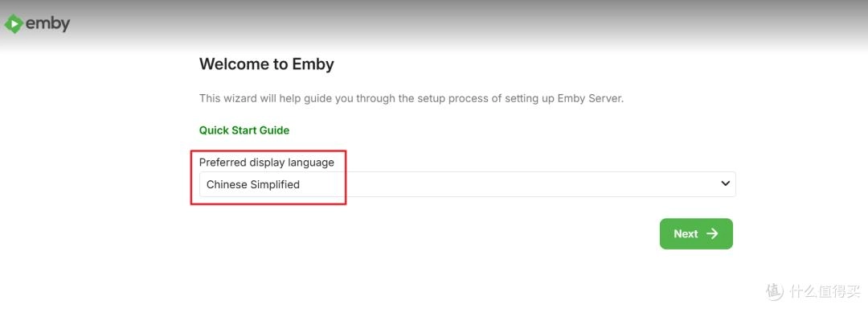Proceed with the green Next button
Screen dimensions: 868x309
click(x=696, y=233)
